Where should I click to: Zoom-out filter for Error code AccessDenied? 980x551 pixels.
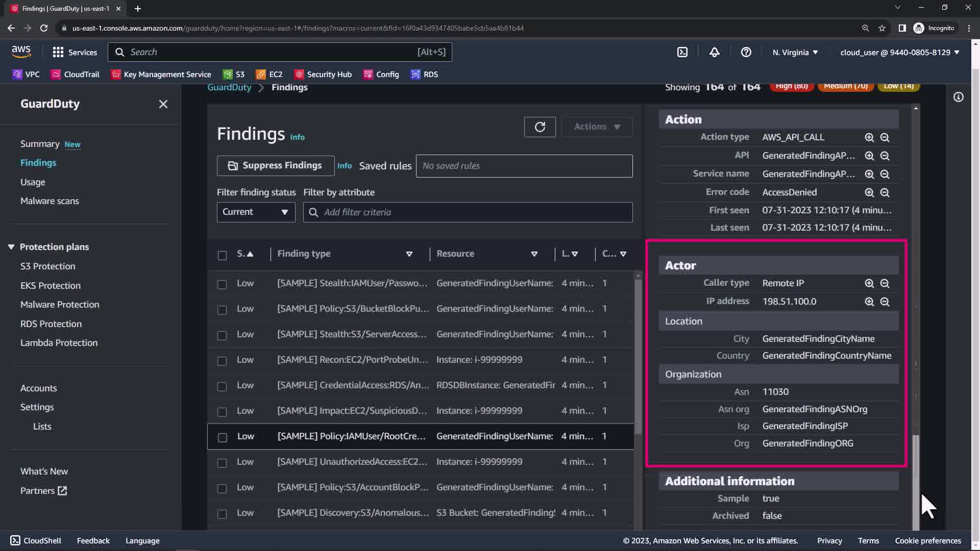[x=885, y=192]
